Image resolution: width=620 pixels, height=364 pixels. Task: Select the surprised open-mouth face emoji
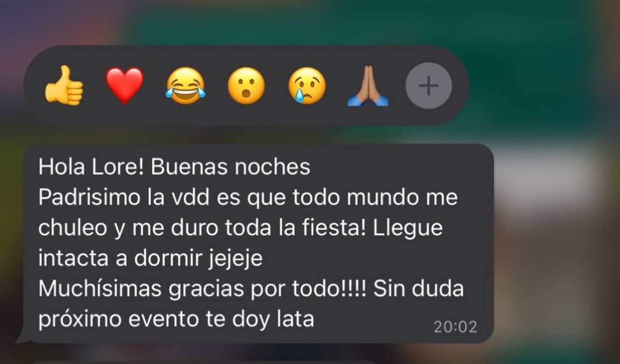[x=246, y=86]
